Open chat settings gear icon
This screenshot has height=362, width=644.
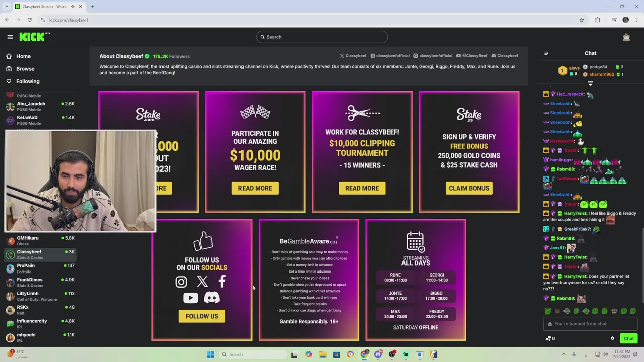tap(612, 338)
